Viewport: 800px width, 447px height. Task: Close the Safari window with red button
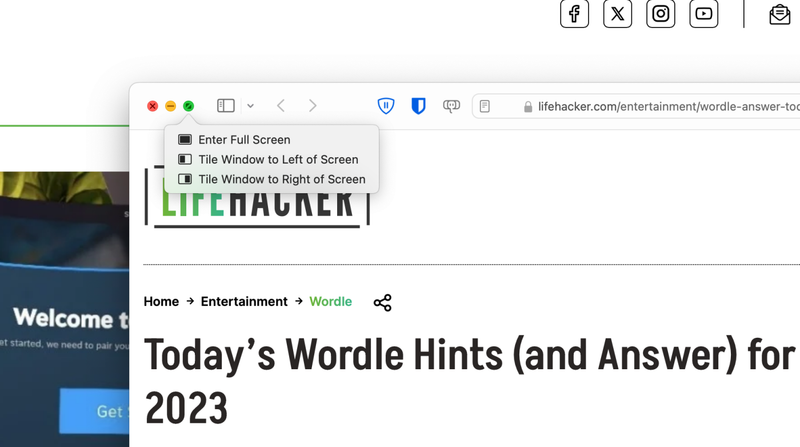(153, 106)
